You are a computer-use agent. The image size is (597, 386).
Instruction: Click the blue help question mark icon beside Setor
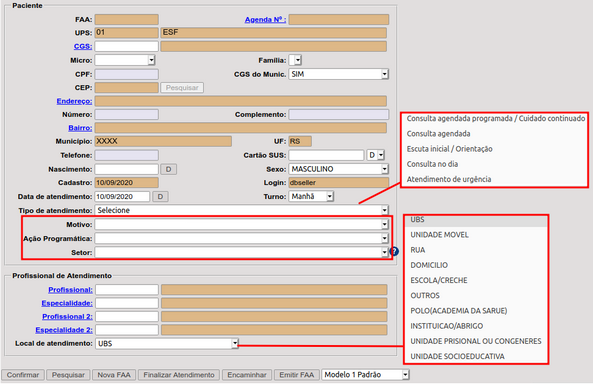point(394,251)
